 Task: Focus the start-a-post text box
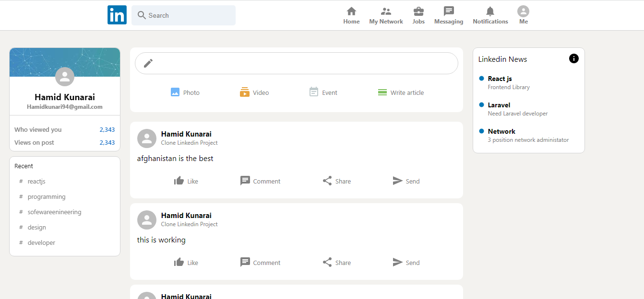302,63
